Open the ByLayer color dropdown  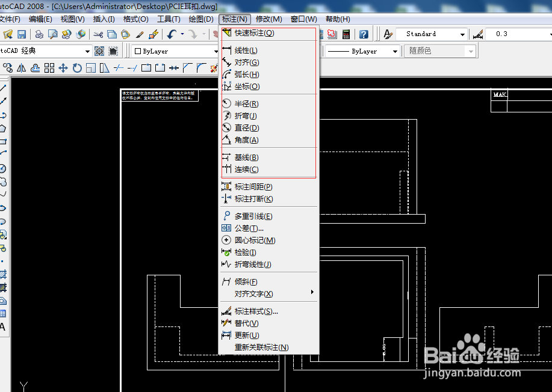[x=216, y=51]
